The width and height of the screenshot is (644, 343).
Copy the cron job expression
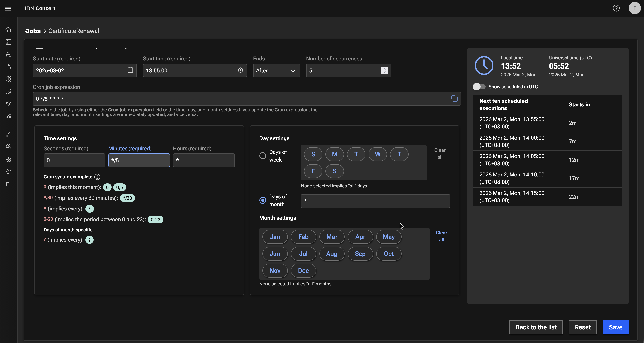pyautogui.click(x=454, y=99)
